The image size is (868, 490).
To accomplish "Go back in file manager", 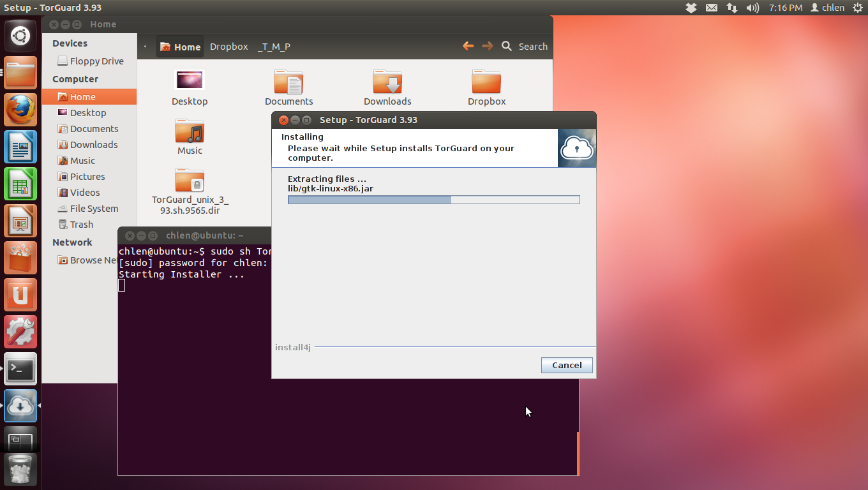I will pos(468,46).
